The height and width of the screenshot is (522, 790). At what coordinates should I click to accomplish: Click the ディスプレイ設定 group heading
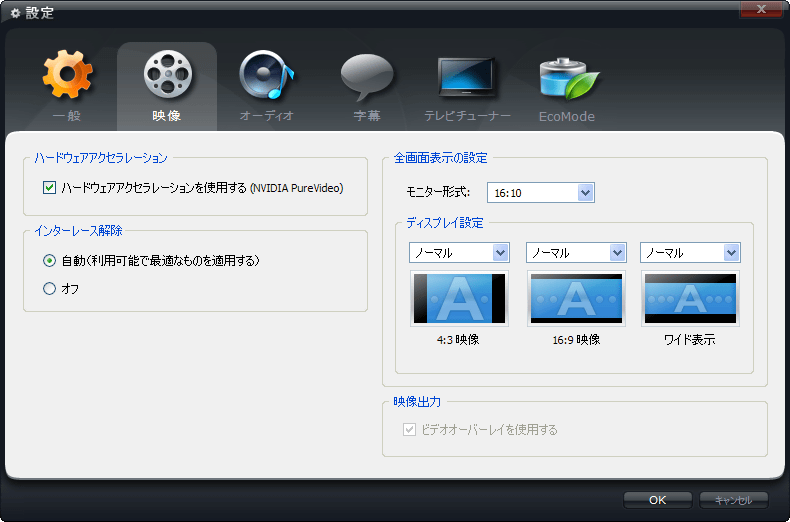pos(445,223)
